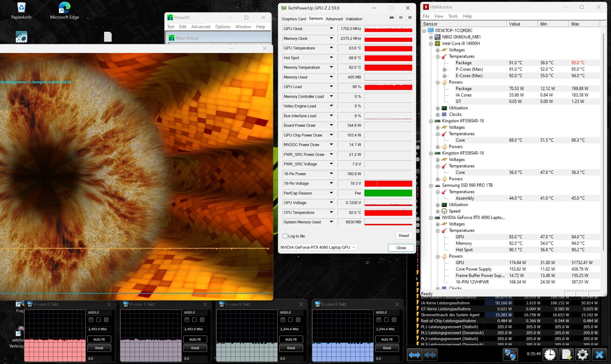Open the Tools menu in HWMonitor
This screenshot has height=364, width=611.
(x=453, y=16)
